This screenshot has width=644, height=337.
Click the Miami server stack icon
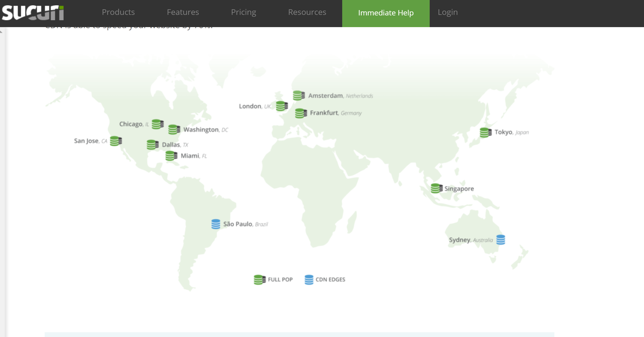[171, 156]
